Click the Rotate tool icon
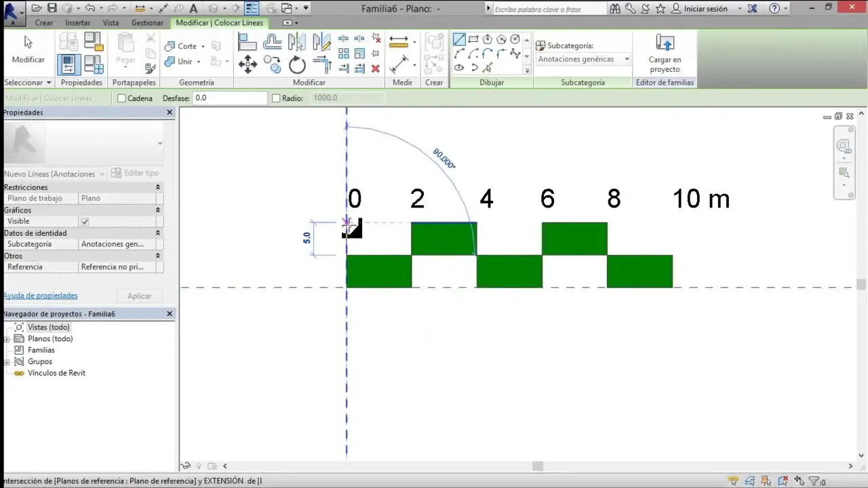The height and width of the screenshot is (488, 868). click(297, 65)
